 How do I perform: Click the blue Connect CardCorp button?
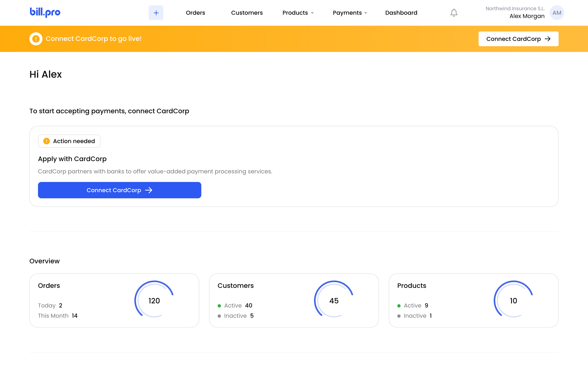120,190
